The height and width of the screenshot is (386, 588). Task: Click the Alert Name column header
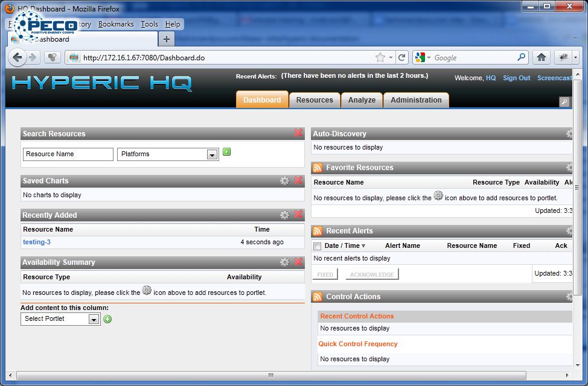(x=403, y=246)
